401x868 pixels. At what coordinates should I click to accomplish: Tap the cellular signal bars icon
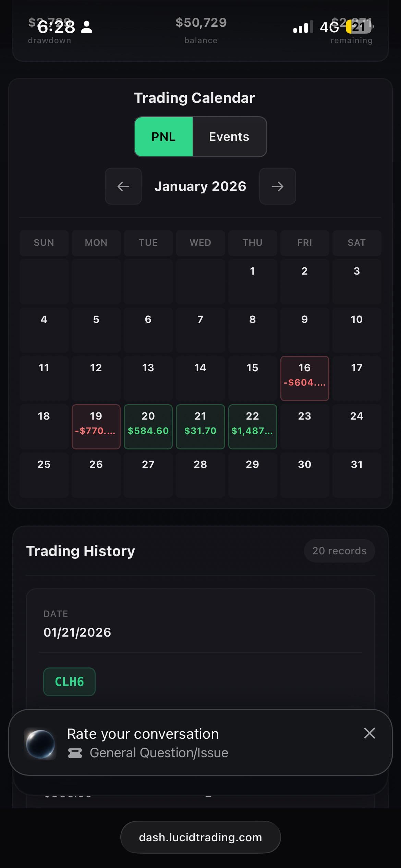[303, 27]
